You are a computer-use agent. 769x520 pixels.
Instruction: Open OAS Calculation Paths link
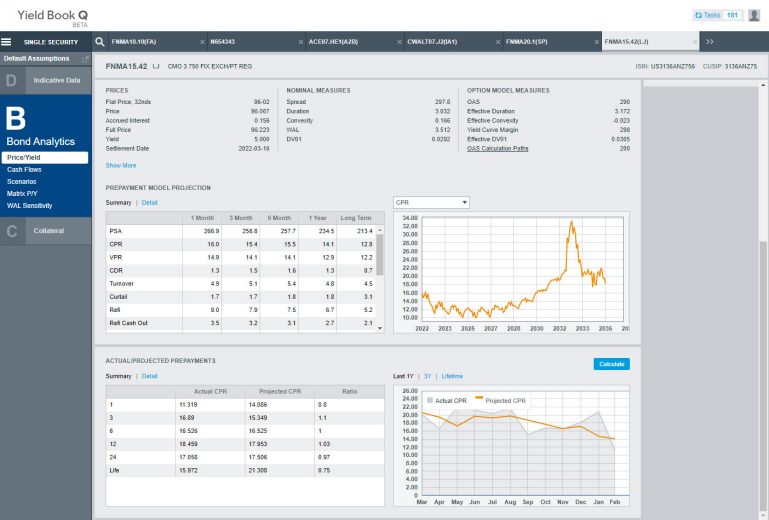click(497, 149)
